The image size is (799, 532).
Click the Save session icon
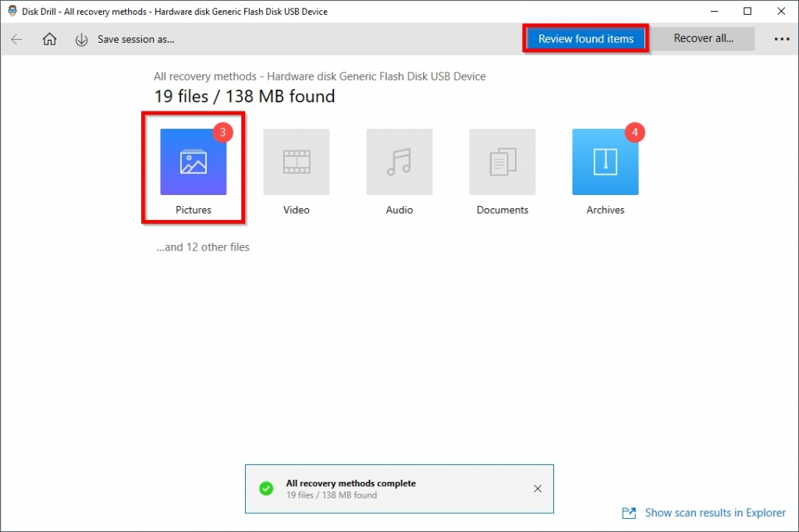[x=81, y=39]
